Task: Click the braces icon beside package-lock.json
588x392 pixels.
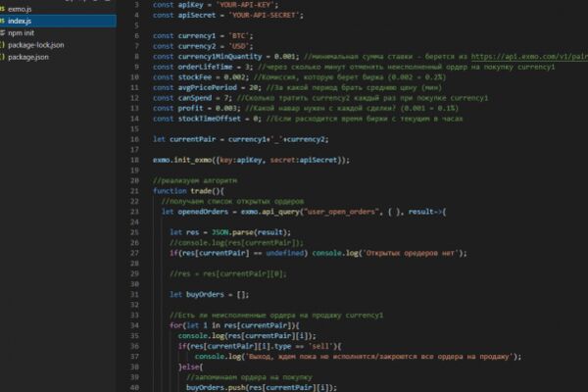Action: coord(2,45)
